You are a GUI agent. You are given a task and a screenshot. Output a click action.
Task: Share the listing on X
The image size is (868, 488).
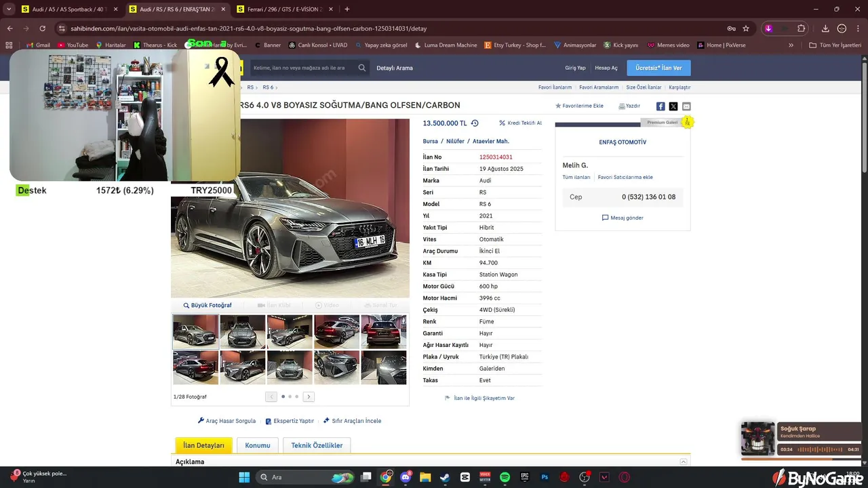click(x=673, y=106)
